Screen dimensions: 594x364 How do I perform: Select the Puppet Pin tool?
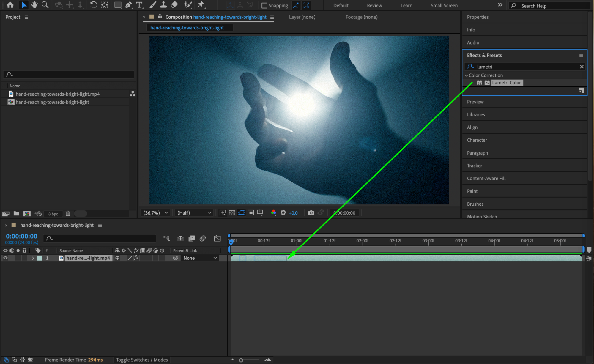(x=201, y=5)
